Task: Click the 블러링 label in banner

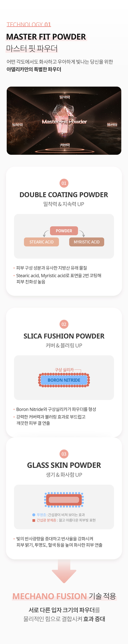Action: 112,125
